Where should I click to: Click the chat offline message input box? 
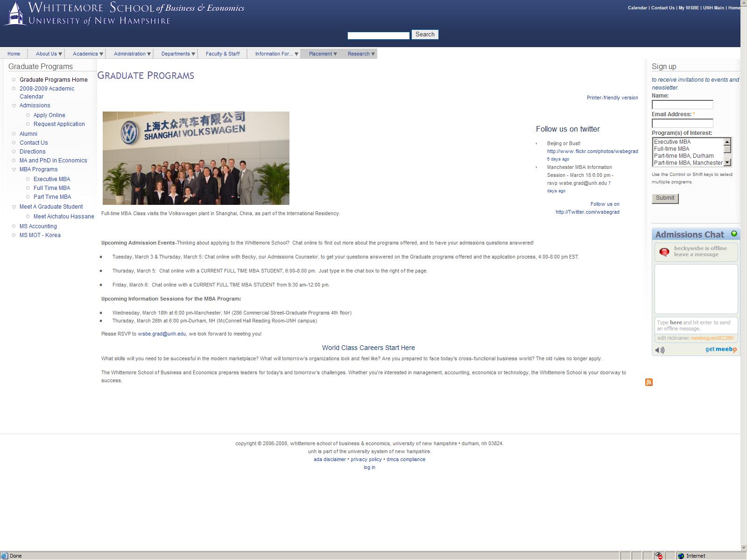click(x=696, y=325)
